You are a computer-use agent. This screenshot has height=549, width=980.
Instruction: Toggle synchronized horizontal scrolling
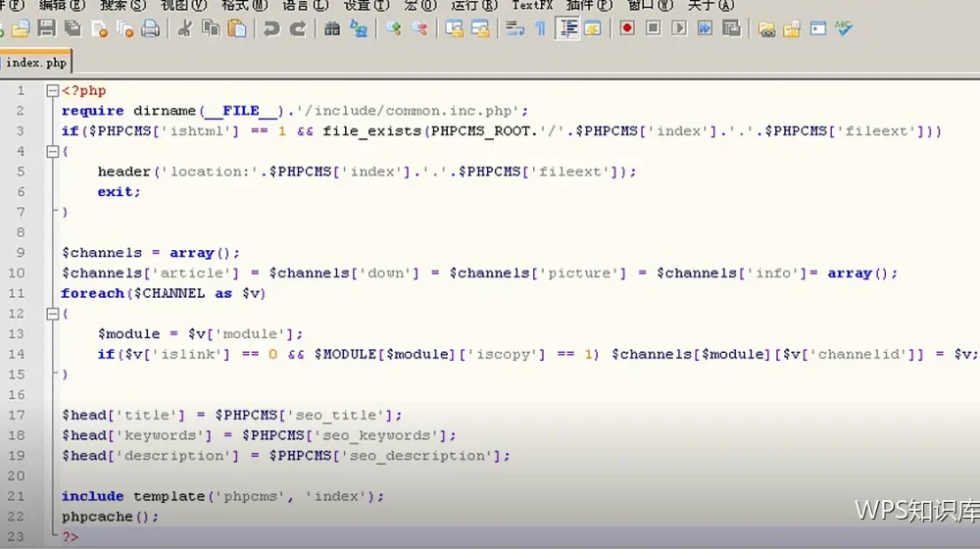pos(480,28)
